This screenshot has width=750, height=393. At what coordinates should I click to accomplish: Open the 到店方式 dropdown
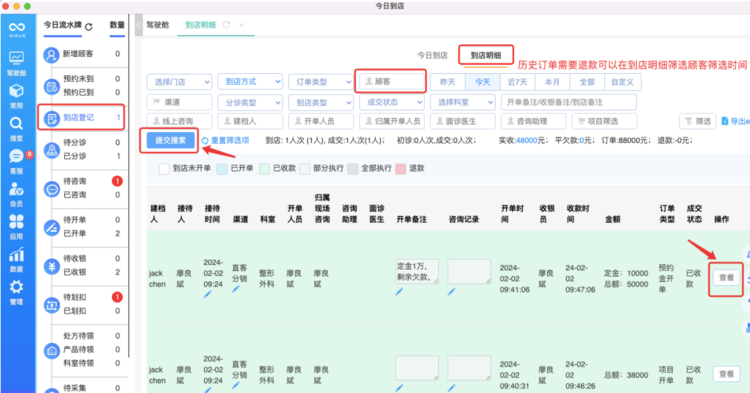tap(250, 82)
